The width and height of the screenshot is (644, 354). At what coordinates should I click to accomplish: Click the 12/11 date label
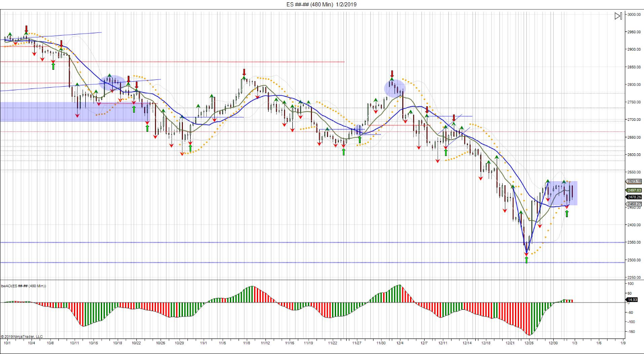443,343
